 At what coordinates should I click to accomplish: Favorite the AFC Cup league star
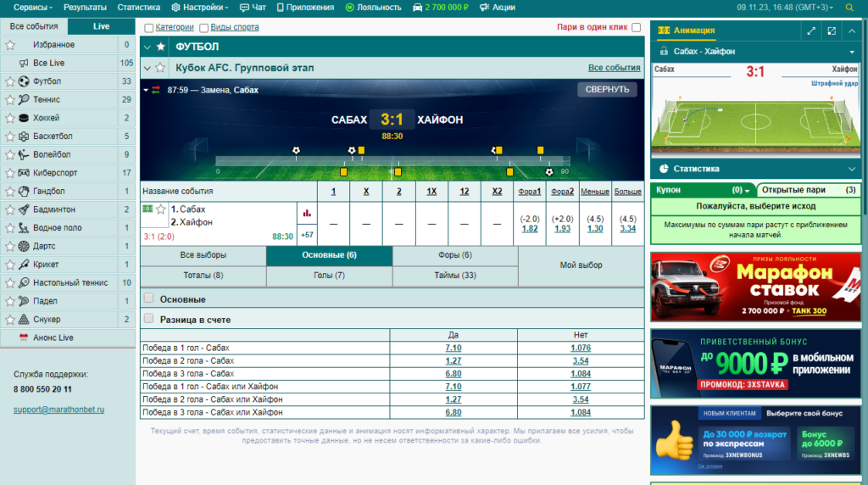click(x=160, y=68)
